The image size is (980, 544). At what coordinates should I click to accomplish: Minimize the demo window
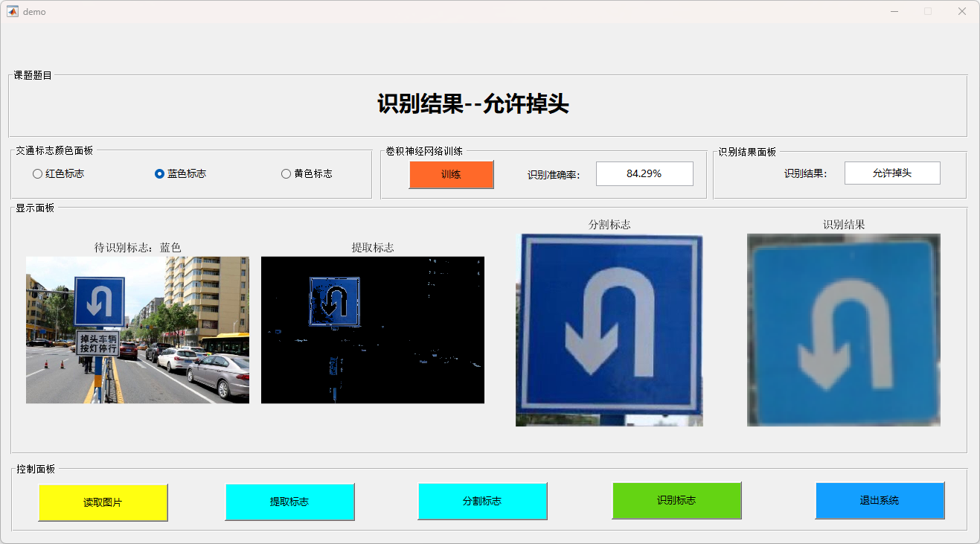click(894, 11)
